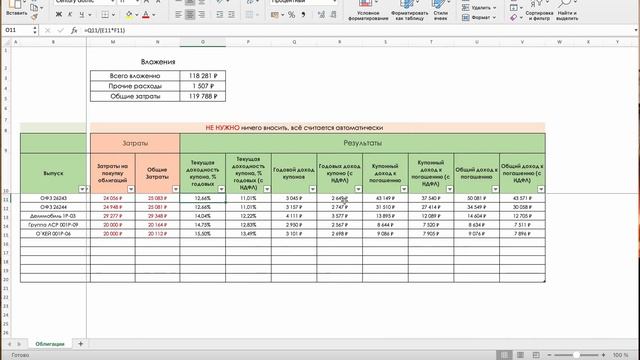Adjust the zoom slider handle
640x360 pixels.
[576, 355]
